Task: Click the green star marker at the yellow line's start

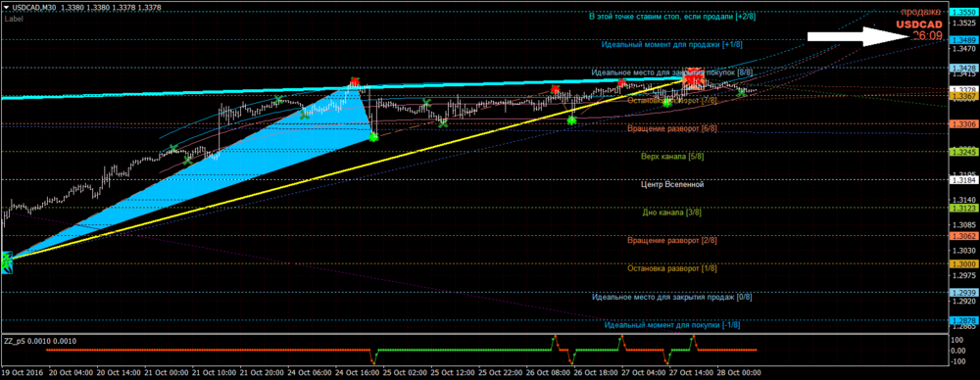Action: pyautogui.click(x=6, y=261)
